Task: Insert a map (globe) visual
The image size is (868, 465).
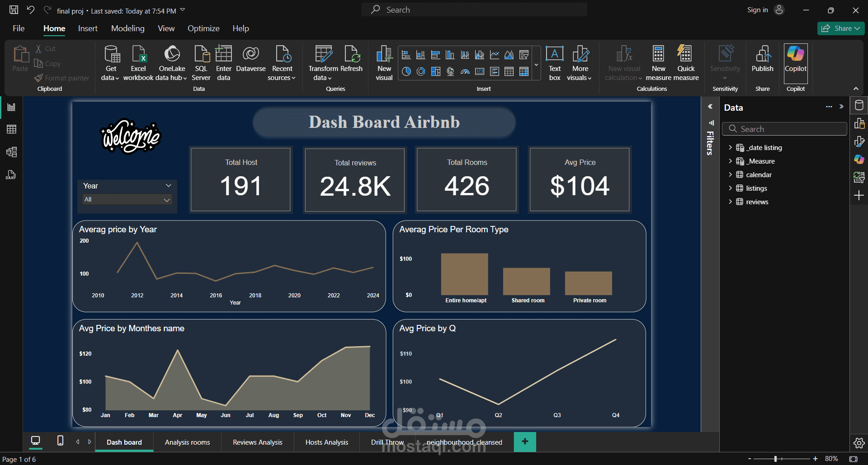Action: coord(450,71)
